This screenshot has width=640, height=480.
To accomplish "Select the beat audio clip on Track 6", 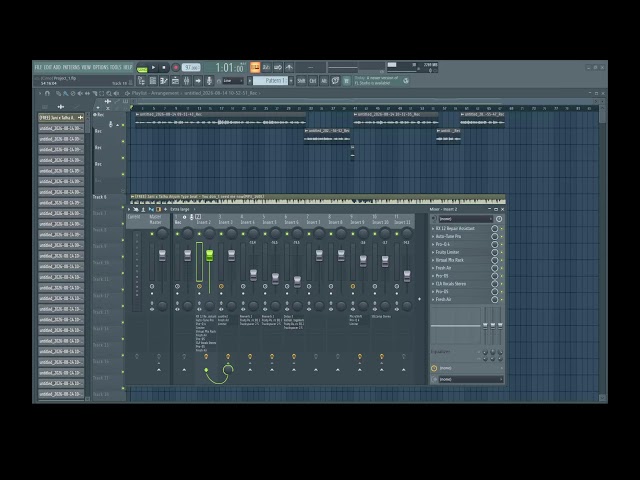I will pyautogui.click(x=318, y=199).
